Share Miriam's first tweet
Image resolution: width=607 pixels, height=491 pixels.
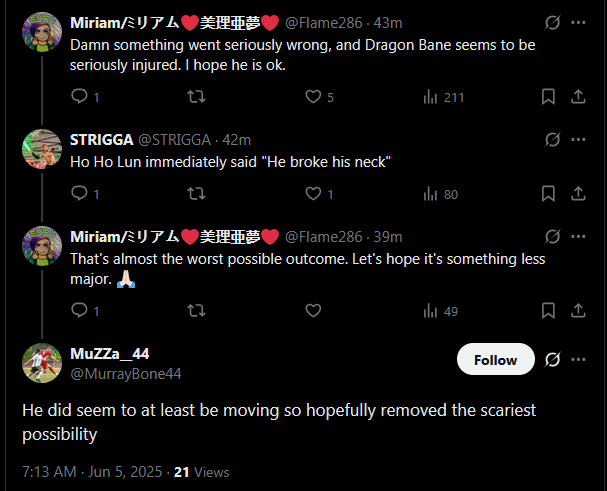(x=578, y=97)
